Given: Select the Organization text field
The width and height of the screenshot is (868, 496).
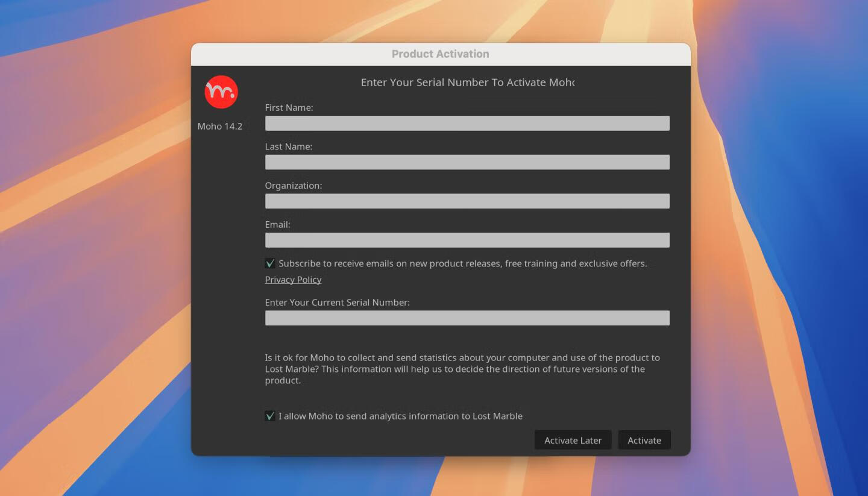Looking at the screenshot, I should click(467, 201).
